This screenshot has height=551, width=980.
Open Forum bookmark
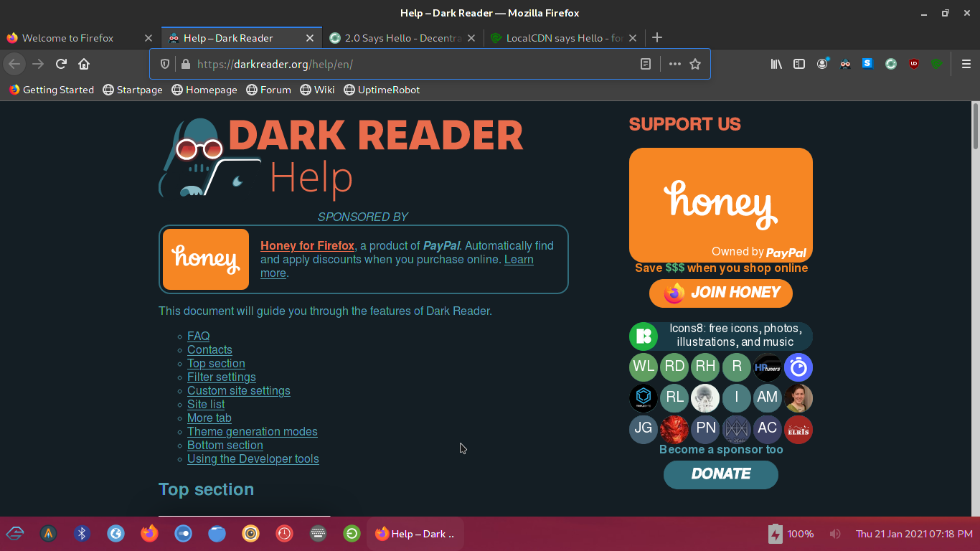[x=268, y=90]
